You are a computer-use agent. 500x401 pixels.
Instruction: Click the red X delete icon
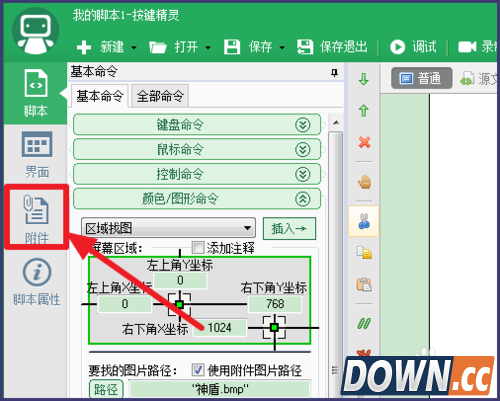coord(364,142)
